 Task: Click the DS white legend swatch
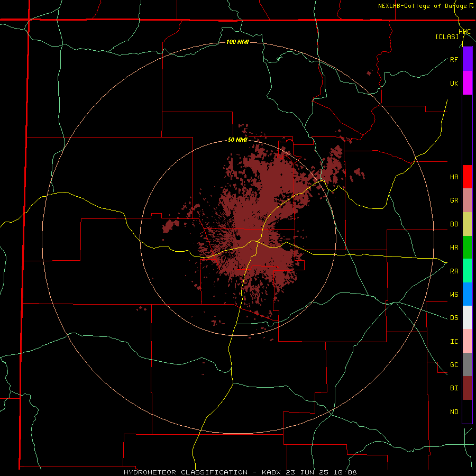point(467,317)
